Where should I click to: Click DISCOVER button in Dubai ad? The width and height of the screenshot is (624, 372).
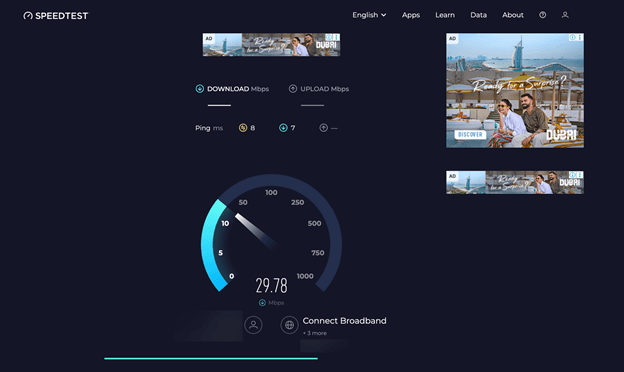pyautogui.click(x=470, y=134)
